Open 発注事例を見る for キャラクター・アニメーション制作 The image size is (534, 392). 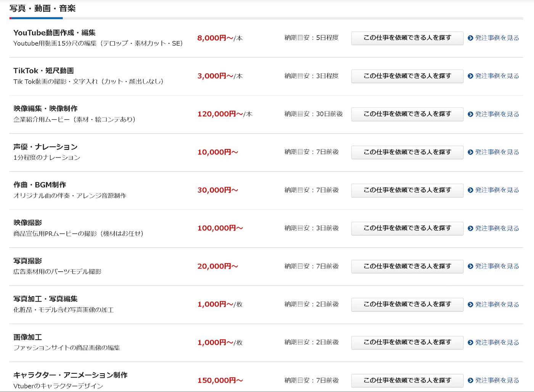[x=497, y=380]
